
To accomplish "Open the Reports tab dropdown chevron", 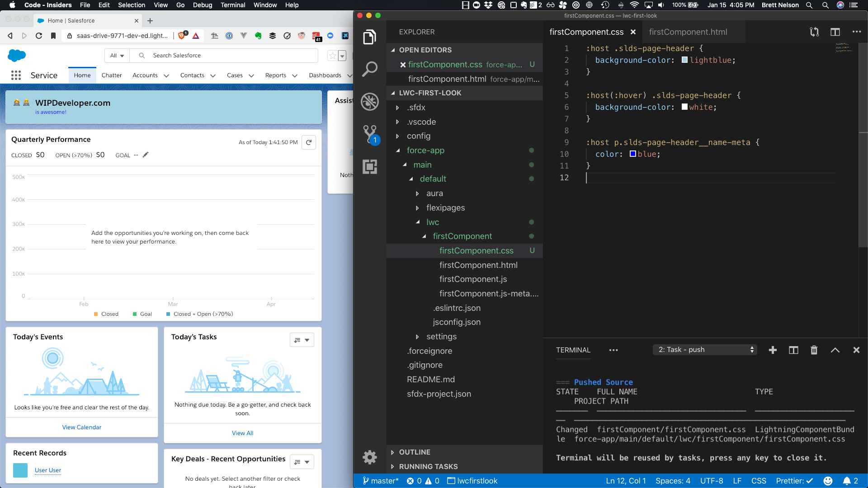I will point(295,76).
